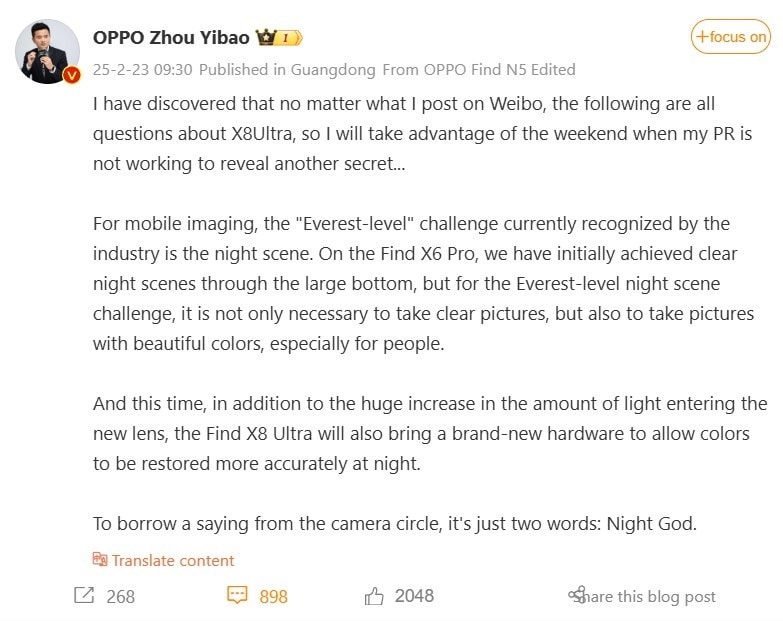Click the Share this blog post text
Image resolution: width=783 pixels, height=621 pixels.
(650, 597)
